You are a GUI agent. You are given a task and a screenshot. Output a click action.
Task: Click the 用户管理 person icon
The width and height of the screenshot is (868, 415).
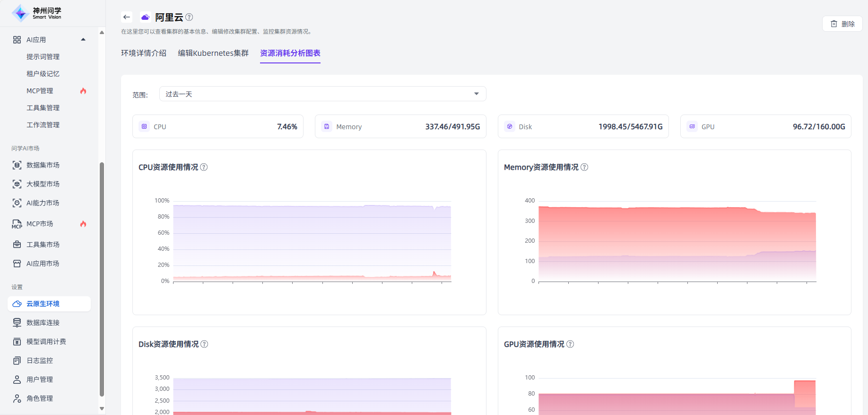pyautogui.click(x=17, y=380)
